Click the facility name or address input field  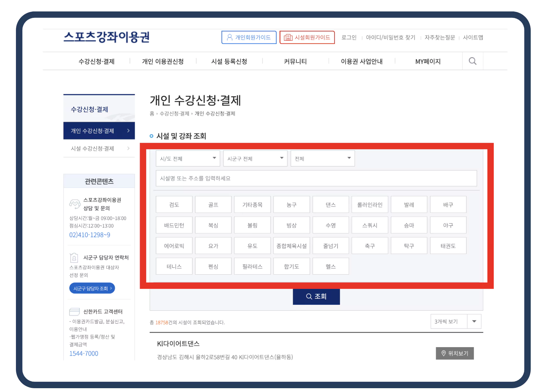coord(316,178)
